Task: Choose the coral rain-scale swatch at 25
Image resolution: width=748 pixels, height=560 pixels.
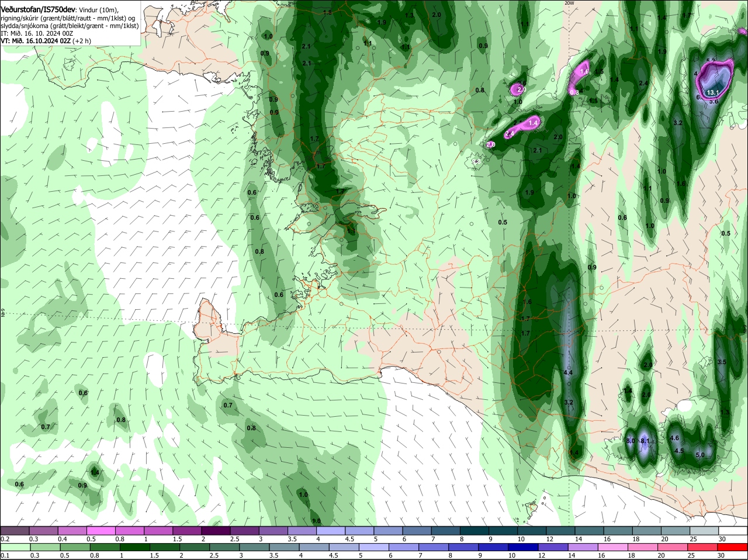Action: click(703, 547)
